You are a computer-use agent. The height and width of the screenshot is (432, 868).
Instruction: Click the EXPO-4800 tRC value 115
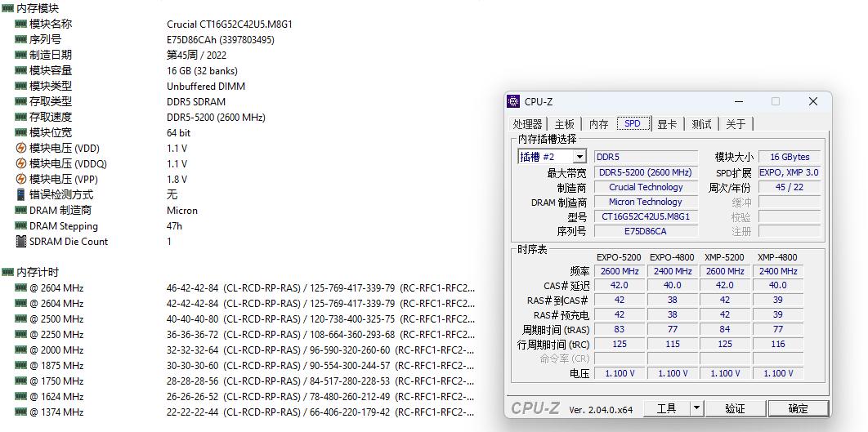click(x=672, y=344)
